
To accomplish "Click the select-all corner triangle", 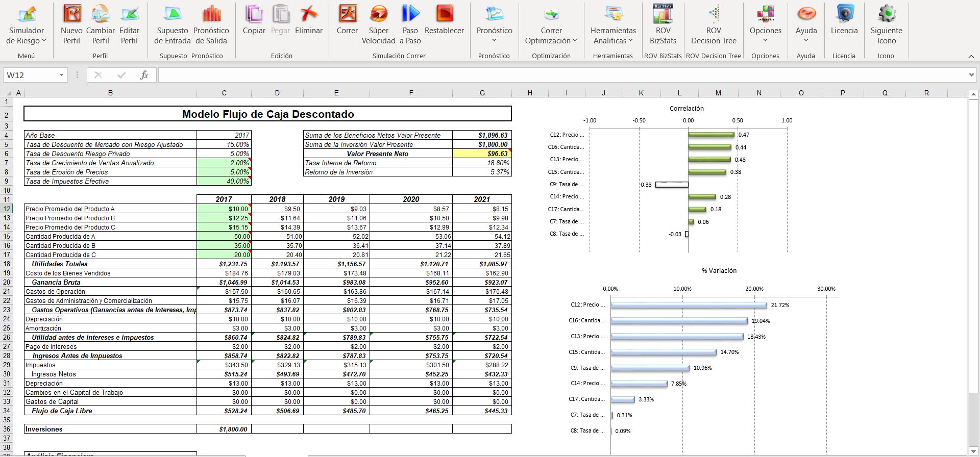I will tap(8, 93).
